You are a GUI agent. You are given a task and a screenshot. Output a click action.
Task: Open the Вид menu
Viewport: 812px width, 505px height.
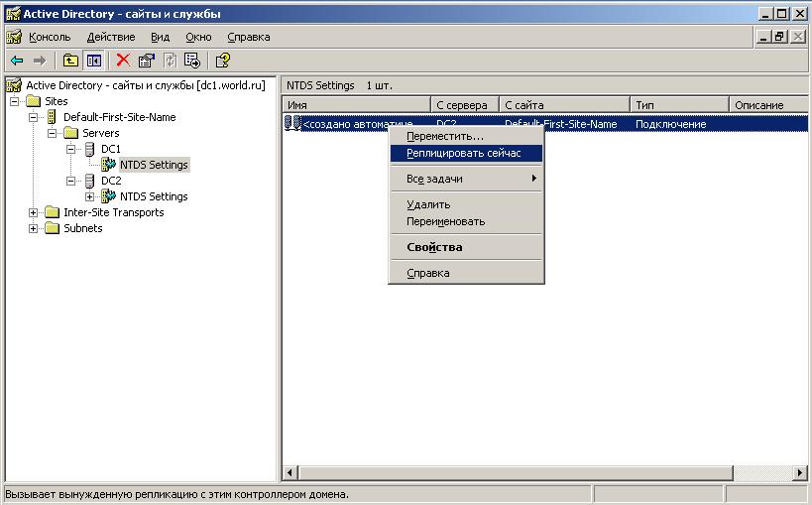160,37
